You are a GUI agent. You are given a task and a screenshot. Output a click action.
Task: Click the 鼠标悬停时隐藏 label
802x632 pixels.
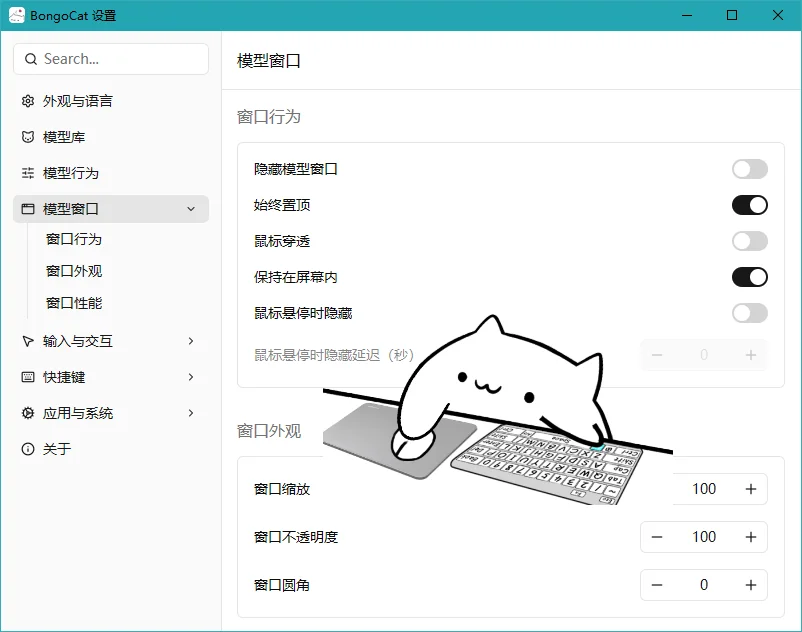303,313
